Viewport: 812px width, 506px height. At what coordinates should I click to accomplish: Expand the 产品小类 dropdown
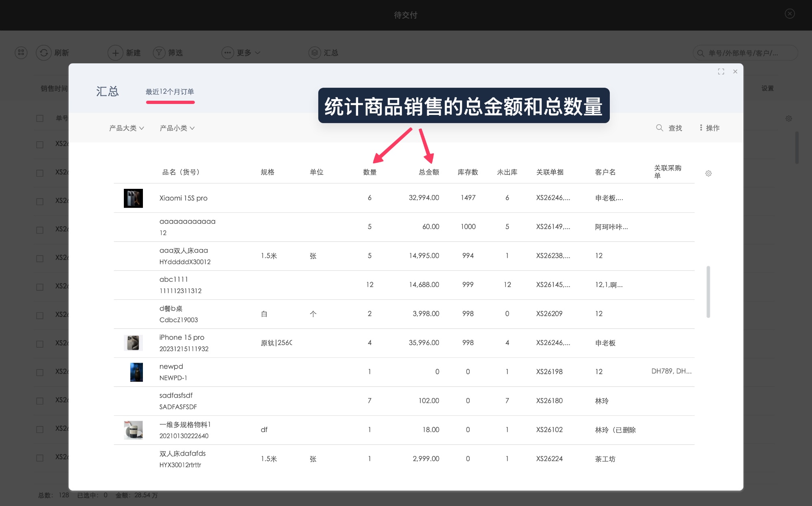point(177,128)
